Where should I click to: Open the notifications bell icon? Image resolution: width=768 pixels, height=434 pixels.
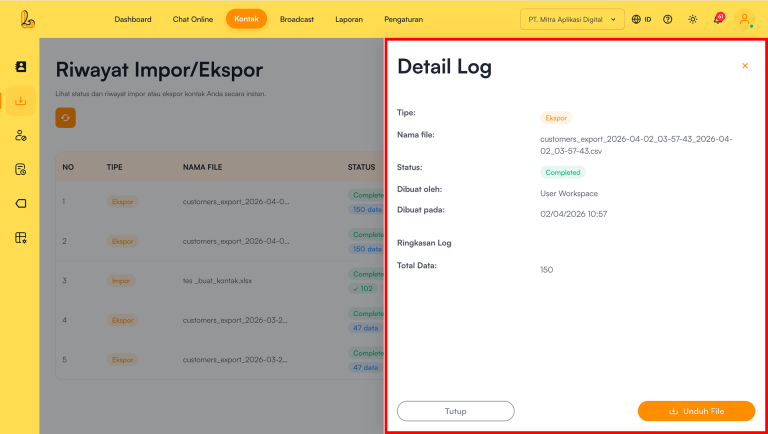[717, 19]
